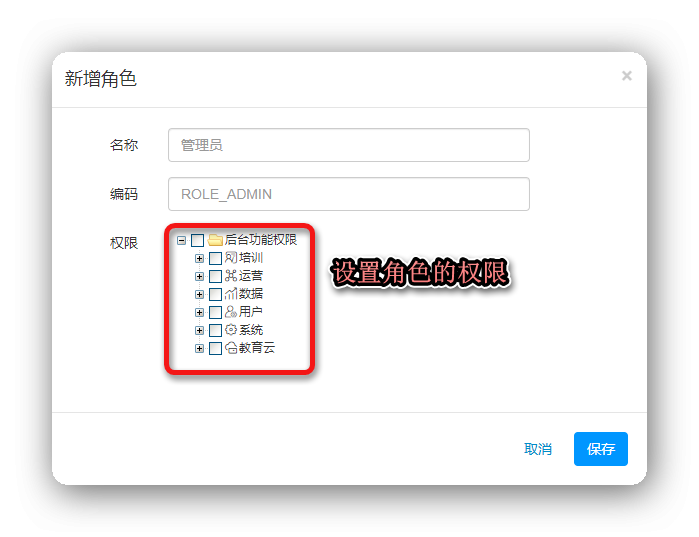Select the 系统 tree label
The height and width of the screenshot is (537, 699).
(x=251, y=330)
